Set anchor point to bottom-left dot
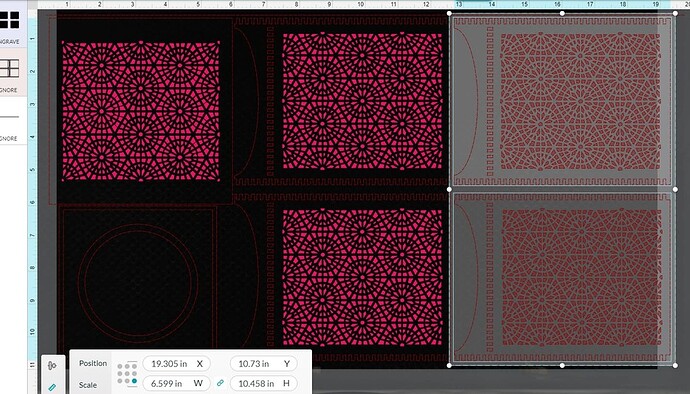The width and height of the screenshot is (690, 394). 120,381
